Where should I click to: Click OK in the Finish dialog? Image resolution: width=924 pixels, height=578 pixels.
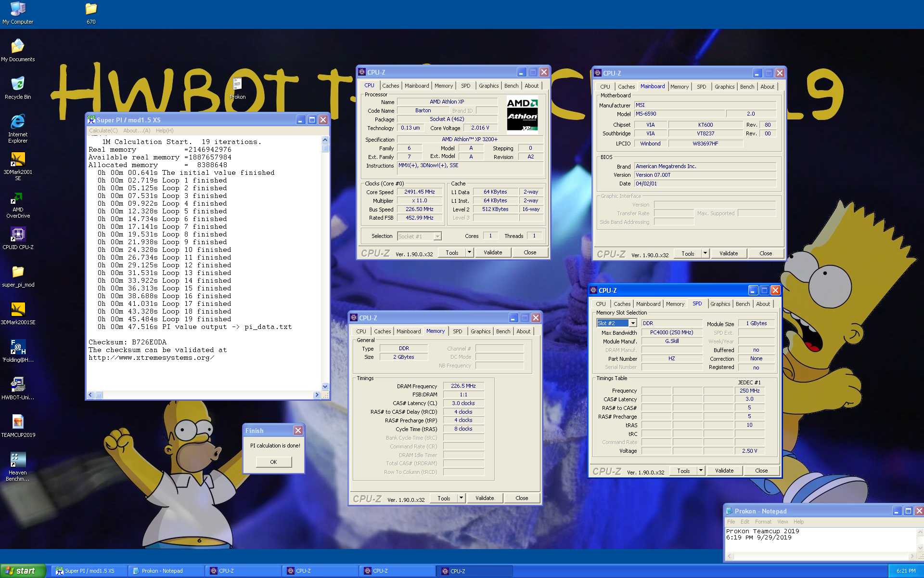pyautogui.click(x=273, y=462)
